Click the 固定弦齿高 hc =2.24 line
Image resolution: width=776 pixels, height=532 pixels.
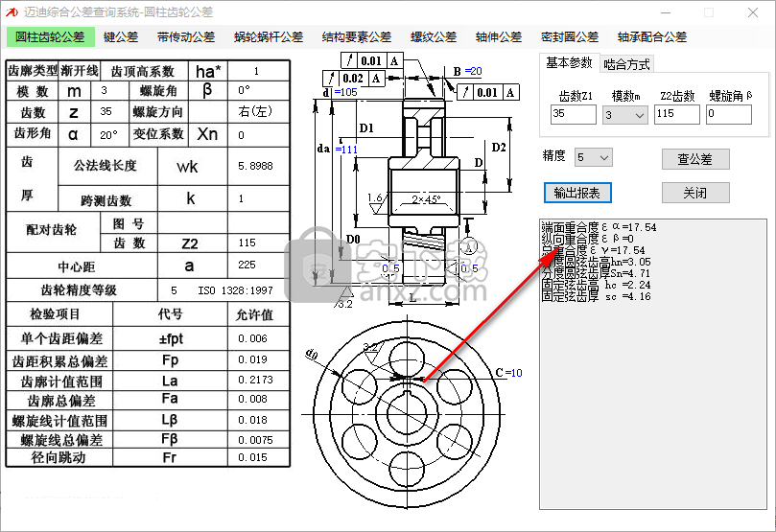pos(596,285)
